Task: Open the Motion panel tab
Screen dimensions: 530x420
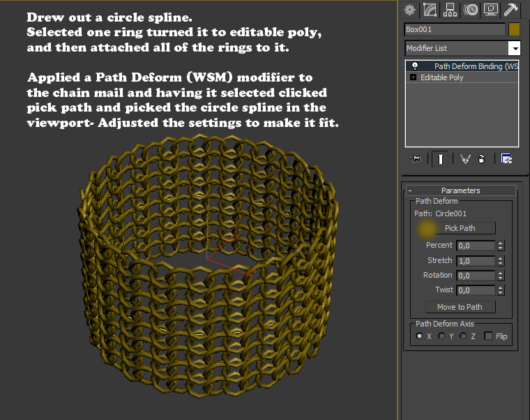Action: click(471, 10)
